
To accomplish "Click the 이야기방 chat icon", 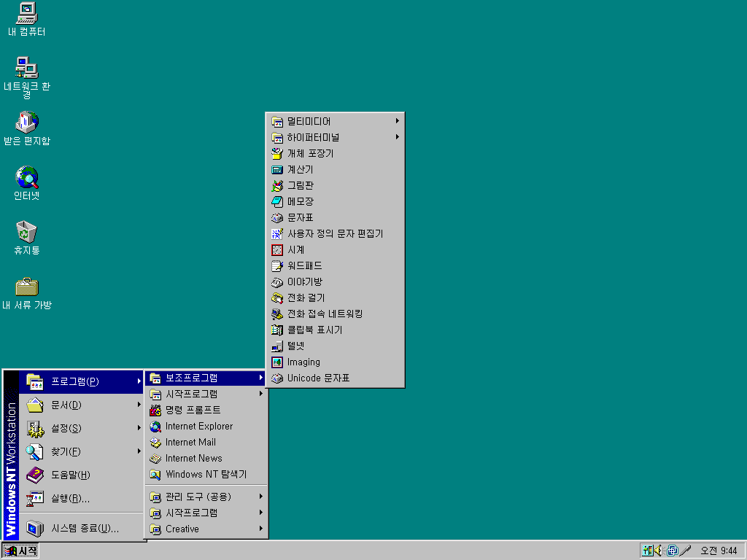I will pos(276,282).
